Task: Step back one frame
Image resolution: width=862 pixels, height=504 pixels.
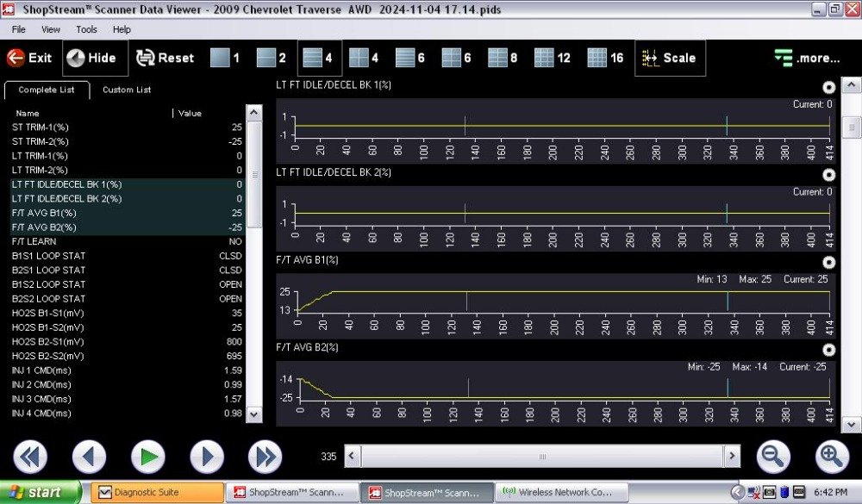Action: pos(89,457)
